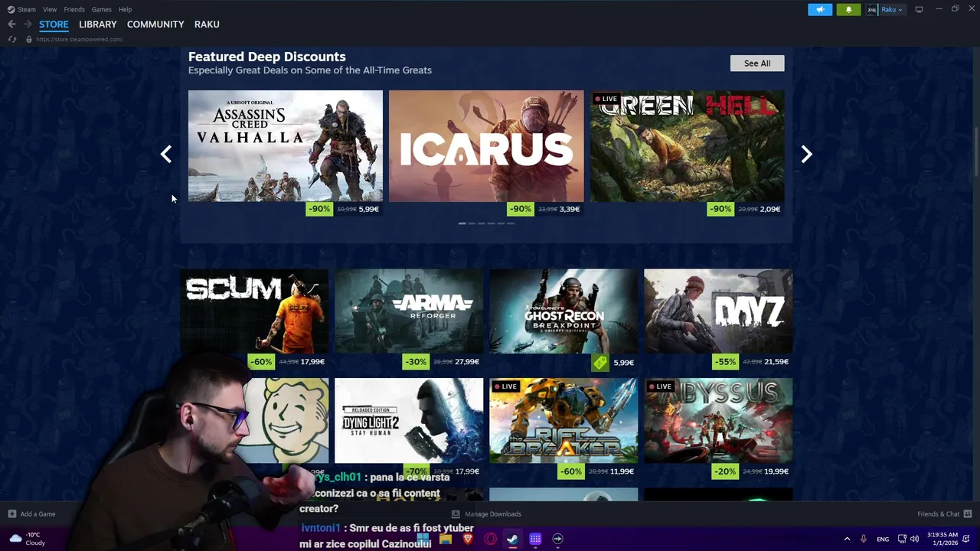
Task: Switch to the COMMUNITY tab
Action: (x=155, y=24)
